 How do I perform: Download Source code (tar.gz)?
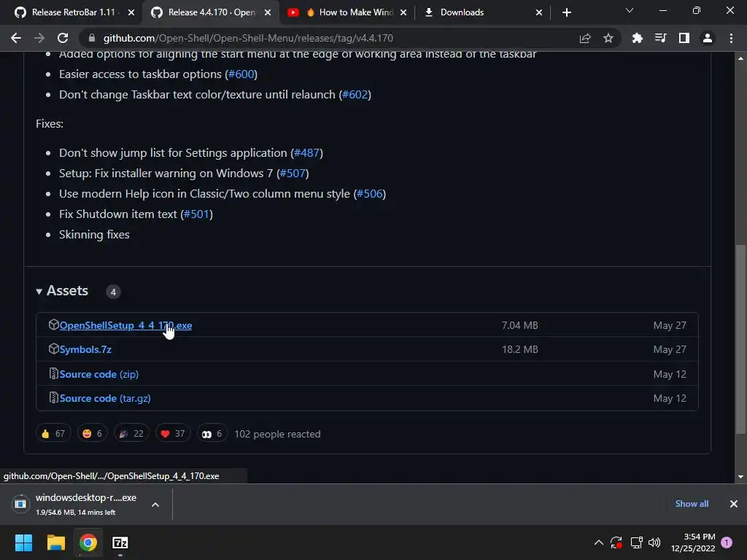click(105, 398)
